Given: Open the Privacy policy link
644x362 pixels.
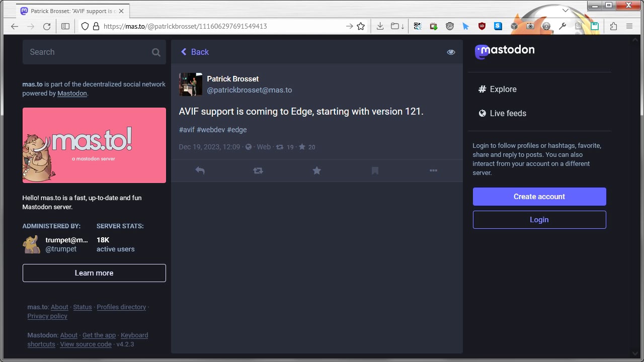Looking at the screenshot, I should pyautogui.click(x=47, y=316).
